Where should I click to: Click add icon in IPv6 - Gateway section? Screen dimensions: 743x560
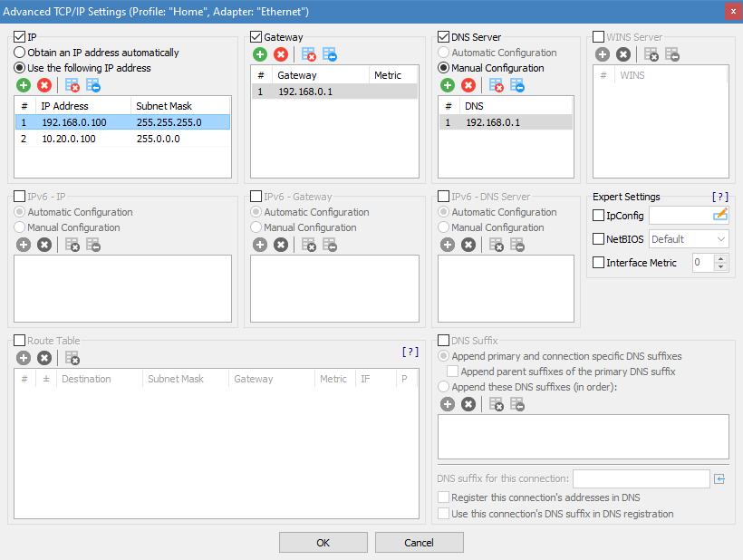pyautogui.click(x=260, y=245)
